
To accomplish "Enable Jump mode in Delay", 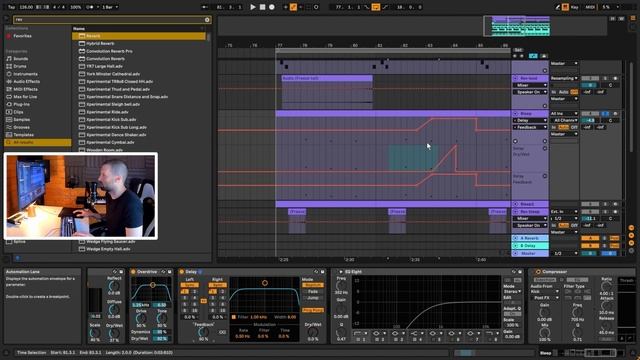I will pyautogui.click(x=313, y=298).
